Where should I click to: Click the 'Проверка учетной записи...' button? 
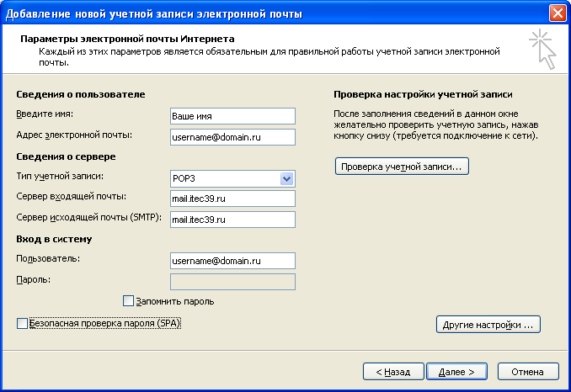point(402,167)
